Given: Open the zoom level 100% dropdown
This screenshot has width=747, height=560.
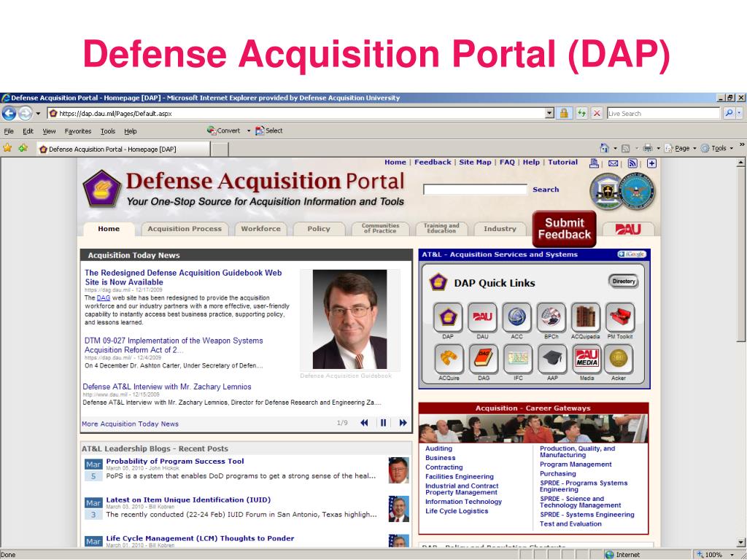Looking at the screenshot, I should coord(732,555).
